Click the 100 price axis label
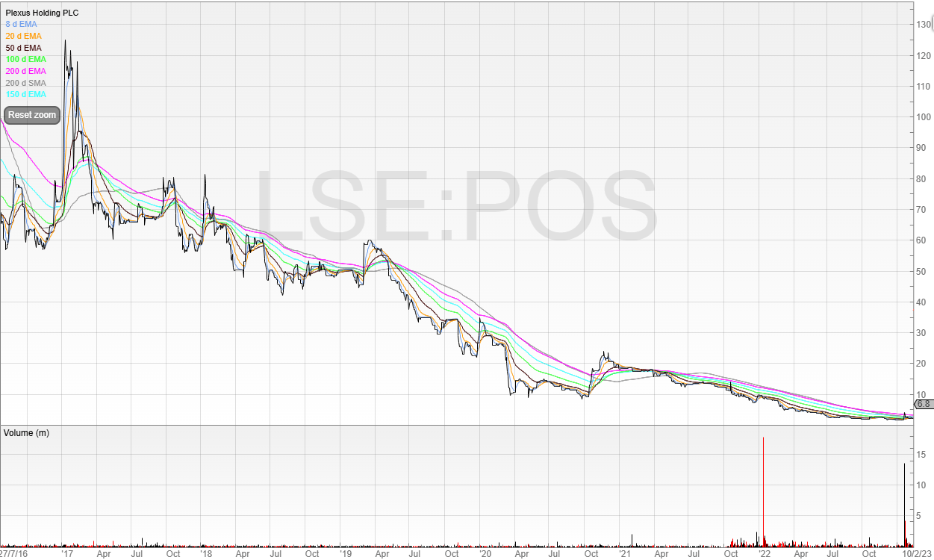The image size is (934, 560). 924,117
